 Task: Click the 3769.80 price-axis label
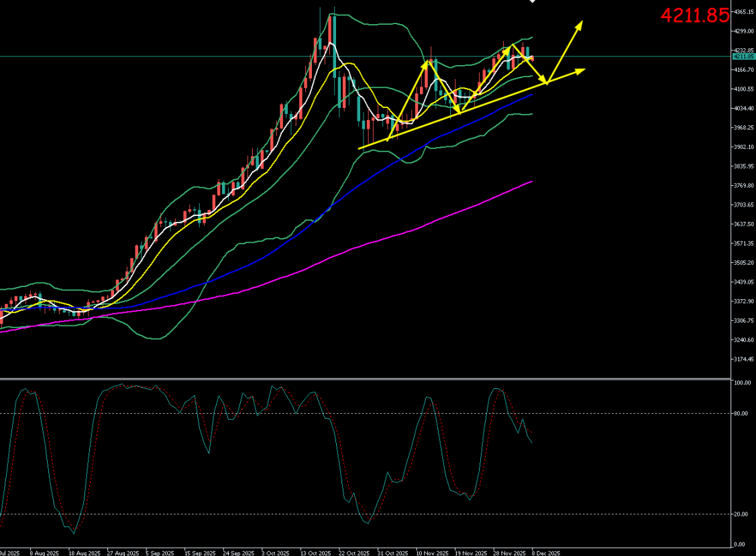(743, 186)
